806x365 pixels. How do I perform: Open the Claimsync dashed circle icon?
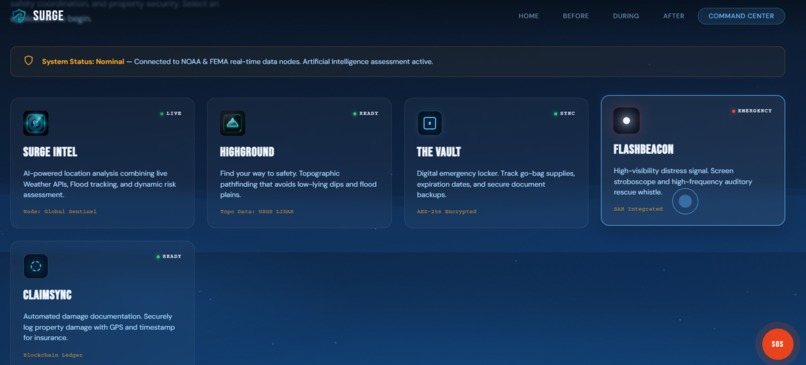[x=36, y=266]
